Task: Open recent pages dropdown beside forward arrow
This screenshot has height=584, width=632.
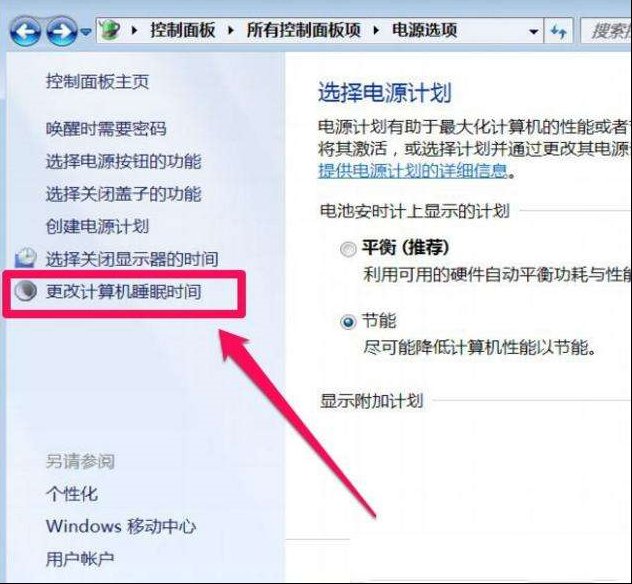Action: [86, 31]
